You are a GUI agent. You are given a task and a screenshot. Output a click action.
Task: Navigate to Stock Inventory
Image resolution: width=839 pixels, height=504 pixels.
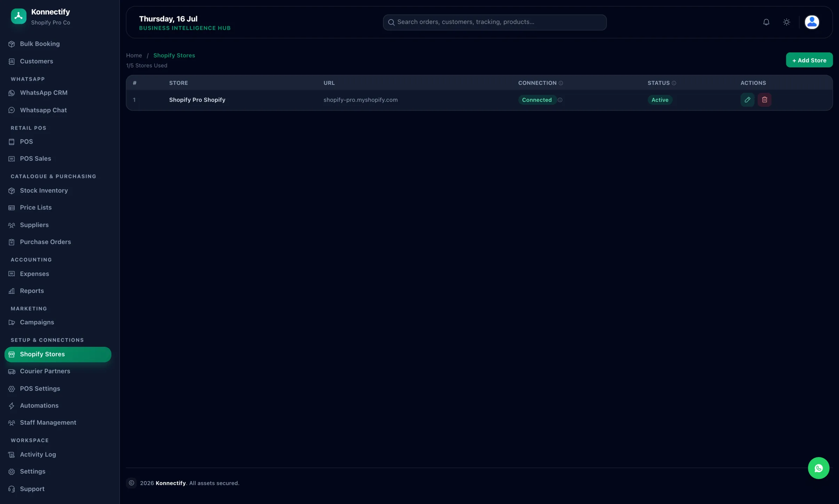58,191
